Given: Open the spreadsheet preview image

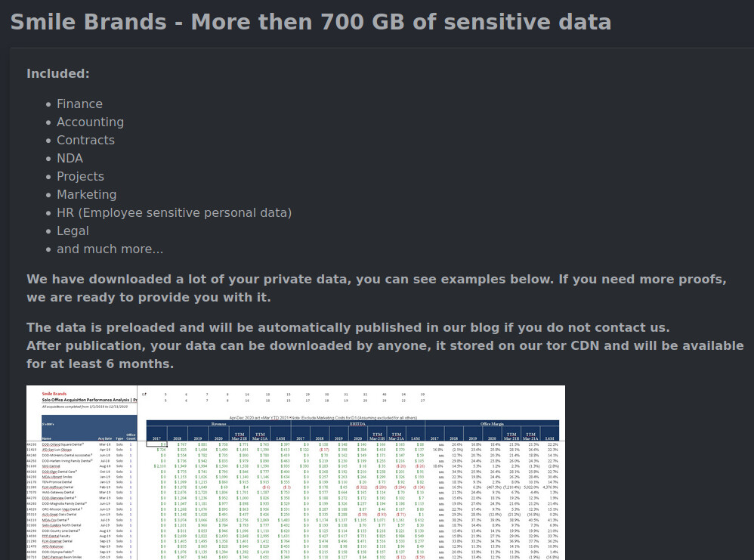Looking at the screenshot, I should point(295,472).
